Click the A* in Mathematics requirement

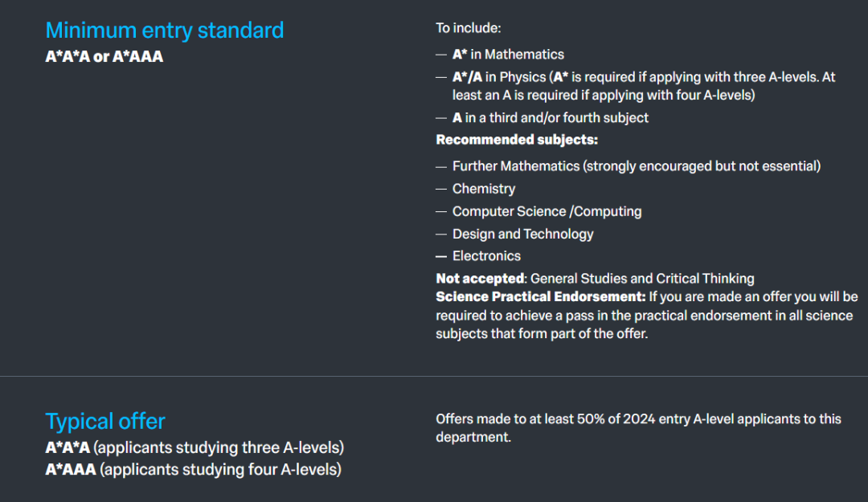508,55
